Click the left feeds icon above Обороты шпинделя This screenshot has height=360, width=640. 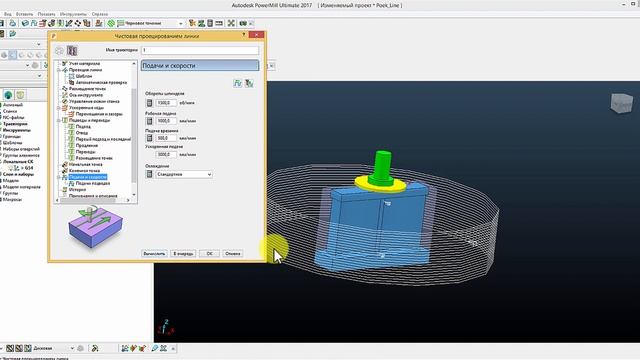pos(238,83)
